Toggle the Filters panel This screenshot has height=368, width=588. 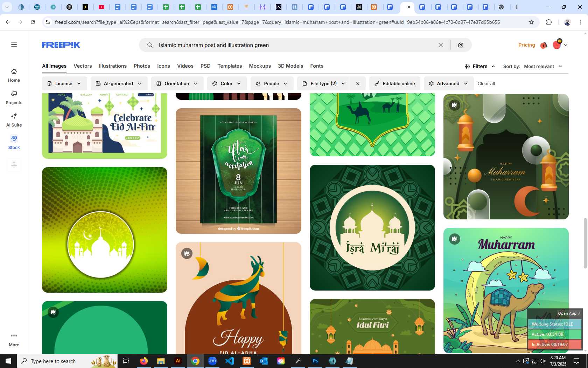pos(480,66)
